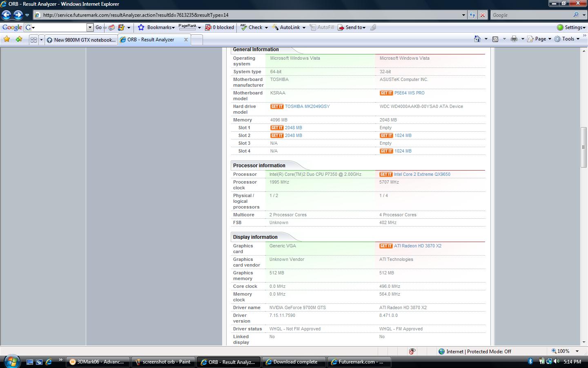Open the Favorites Center star icon
Screen dimensions: 588x368
pyautogui.click(x=7, y=39)
